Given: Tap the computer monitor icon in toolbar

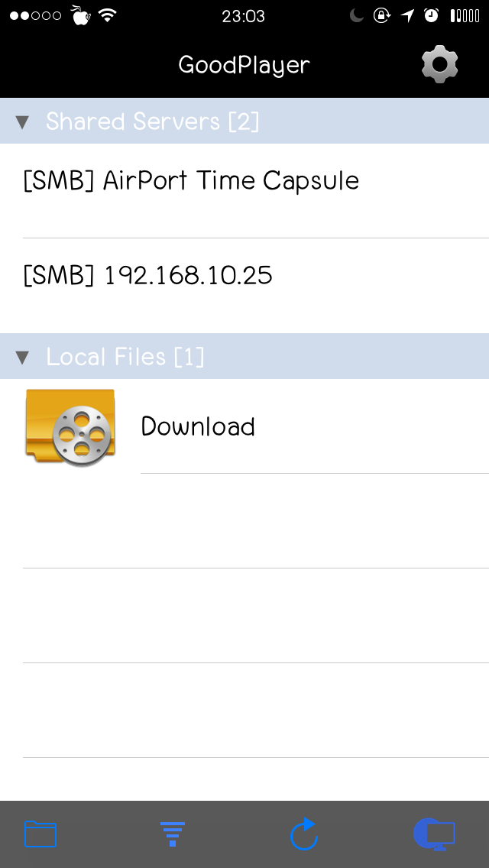Looking at the screenshot, I should (435, 834).
